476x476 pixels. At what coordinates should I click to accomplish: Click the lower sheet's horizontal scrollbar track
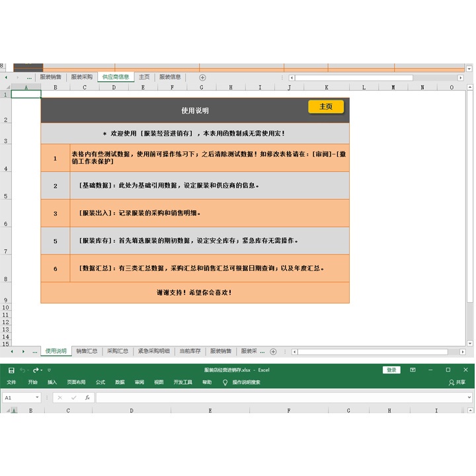coord(370,351)
